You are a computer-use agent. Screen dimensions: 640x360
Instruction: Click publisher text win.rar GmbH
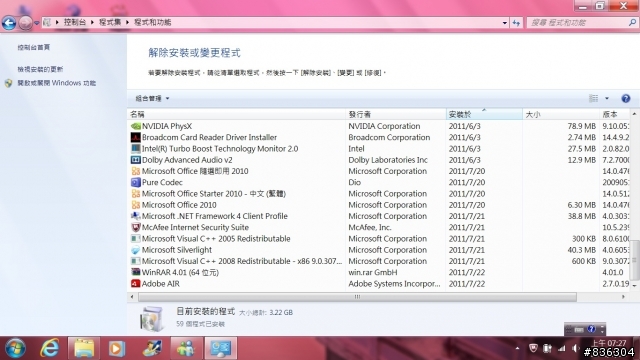[x=373, y=272]
